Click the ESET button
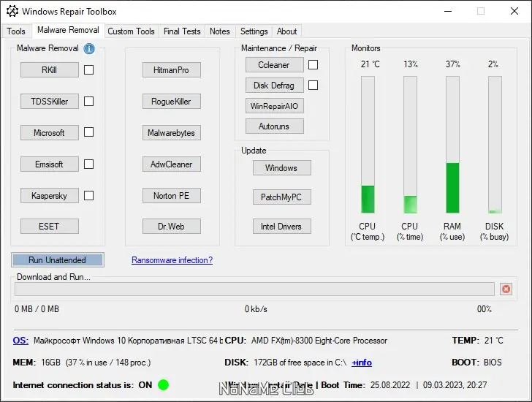This screenshot has width=532, height=402. [x=50, y=227]
